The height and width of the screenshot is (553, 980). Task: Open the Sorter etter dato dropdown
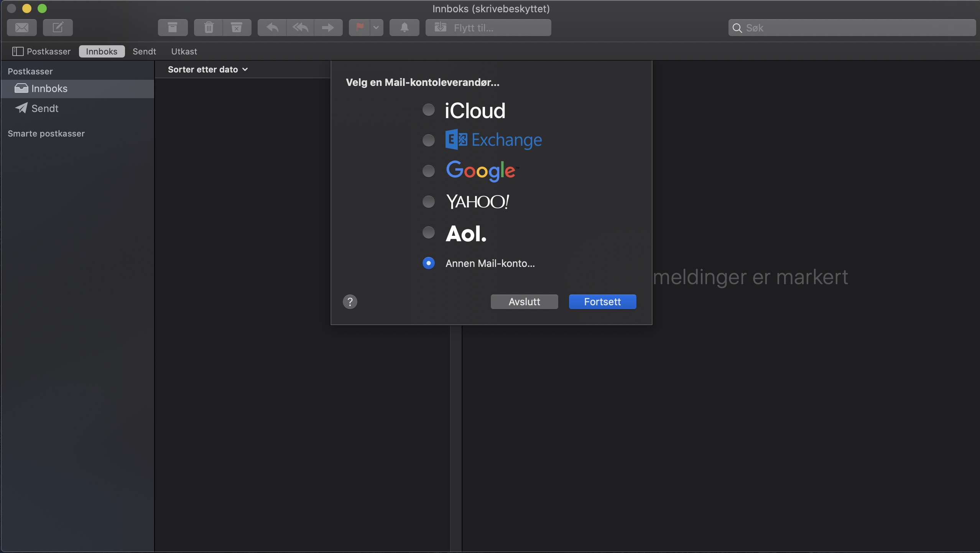pyautogui.click(x=208, y=69)
